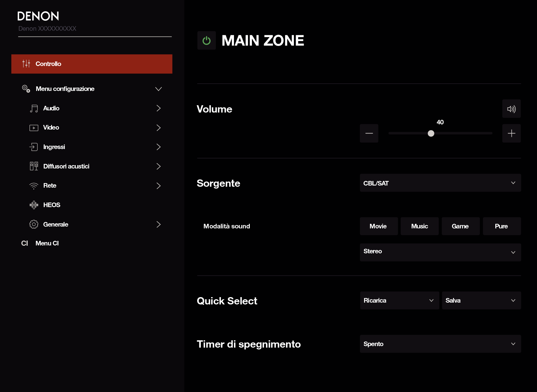Open the Audio music note menu

(x=34, y=109)
